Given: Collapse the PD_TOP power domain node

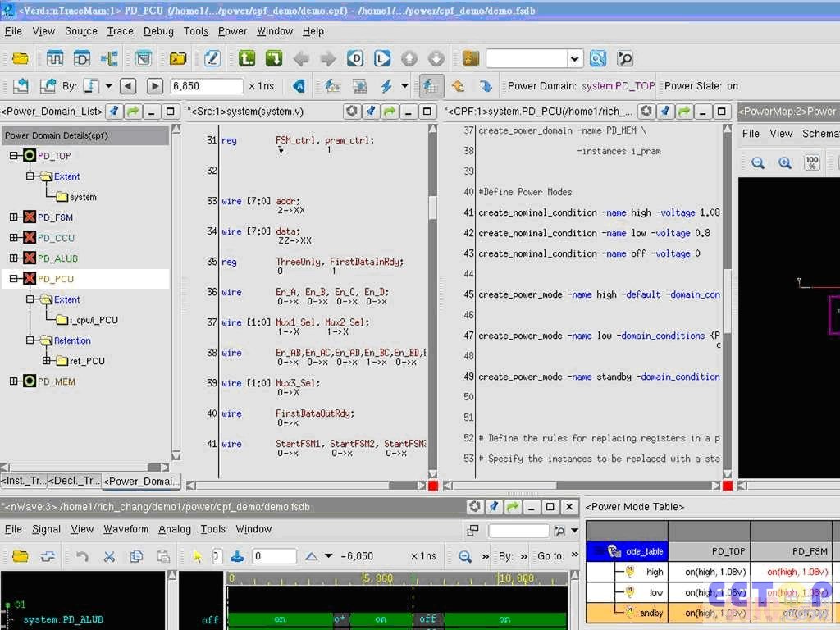Looking at the screenshot, I should (14, 155).
